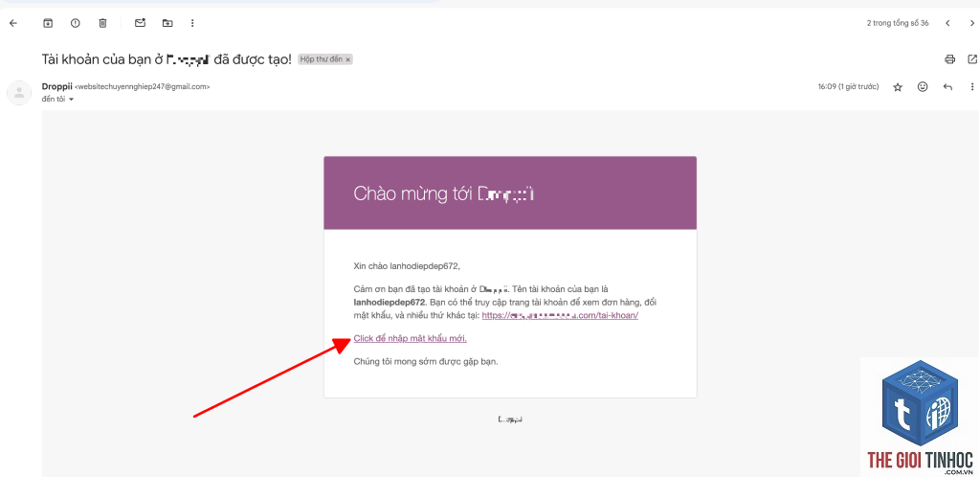Click bold username lanhodiepdep672 in body

[390, 303]
